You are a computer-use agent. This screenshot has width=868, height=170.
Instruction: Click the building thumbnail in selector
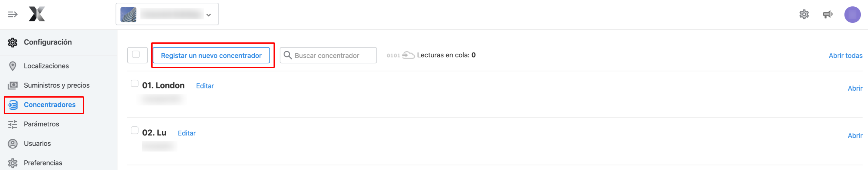[x=128, y=15]
